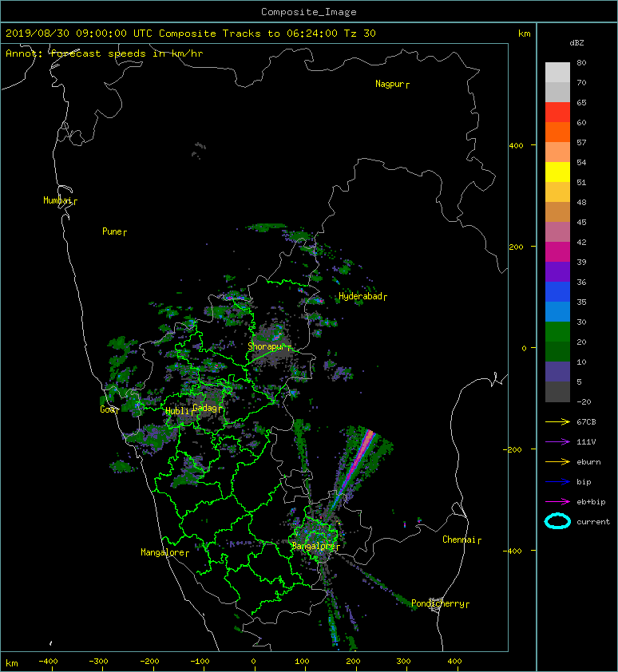Click the yellow eburn arrow legend icon
Viewport: 618px width, 672px height.
click(557, 461)
